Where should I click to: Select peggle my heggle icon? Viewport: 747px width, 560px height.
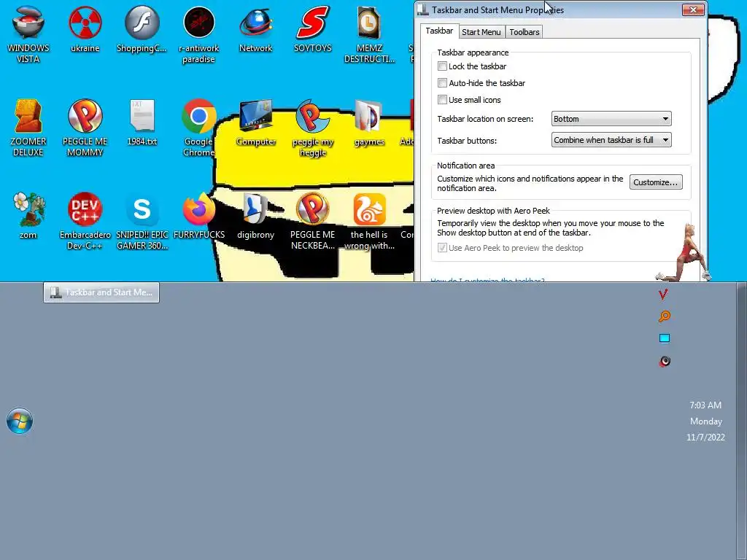[x=312, y=128]
